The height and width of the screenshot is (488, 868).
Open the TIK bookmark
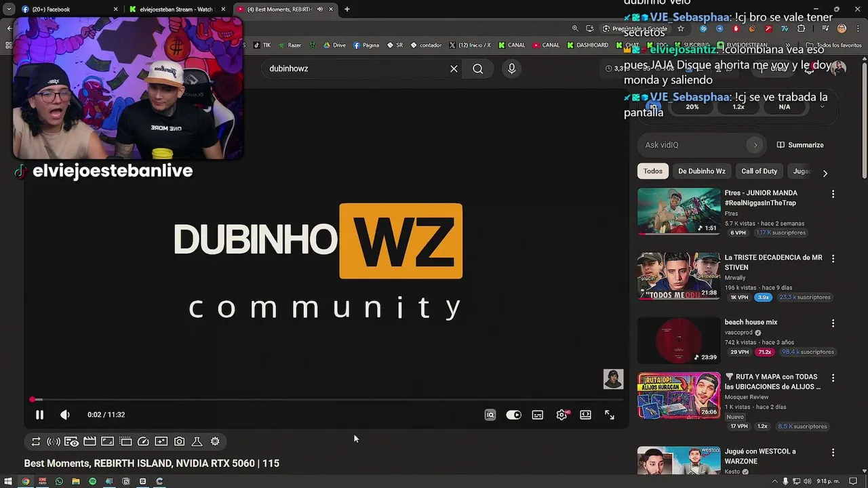point(262,45)
